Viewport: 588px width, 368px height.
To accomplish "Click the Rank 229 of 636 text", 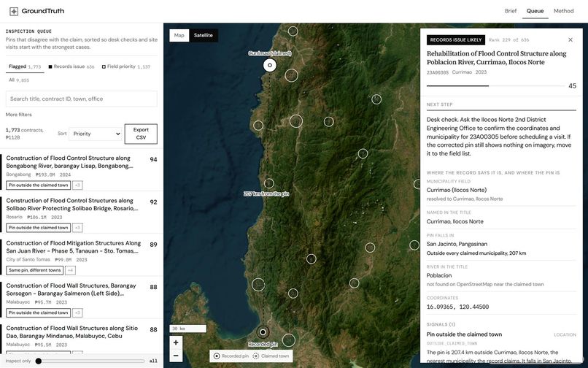I will [x=509, y=40].
